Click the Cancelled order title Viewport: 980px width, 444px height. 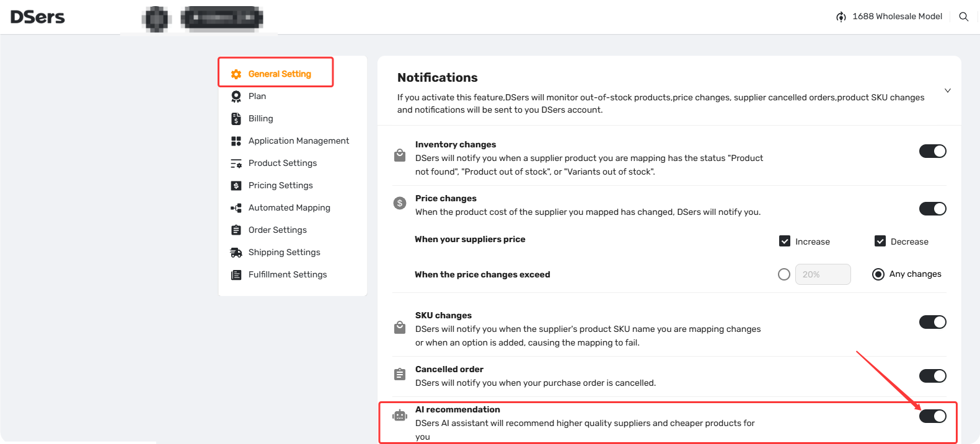click(x=449, y=369)
